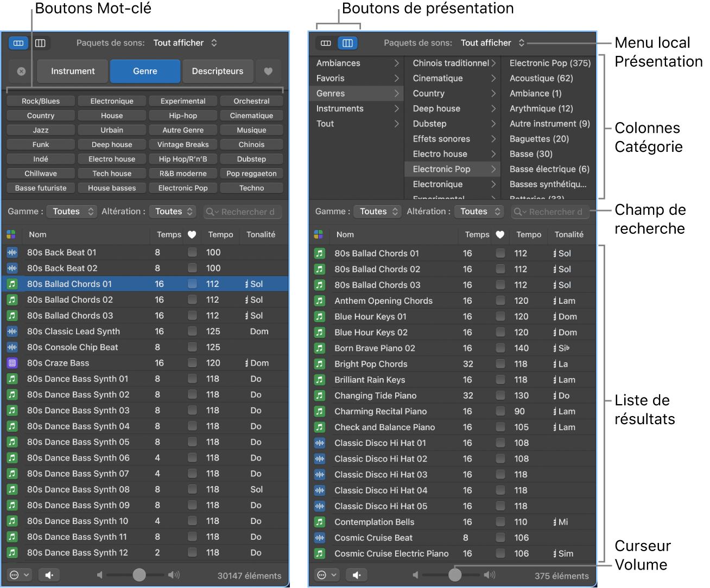Mark 80s Ballad Chords 01 as favorite
This screenshot has height=588, width=710.
tap(192, 284)
